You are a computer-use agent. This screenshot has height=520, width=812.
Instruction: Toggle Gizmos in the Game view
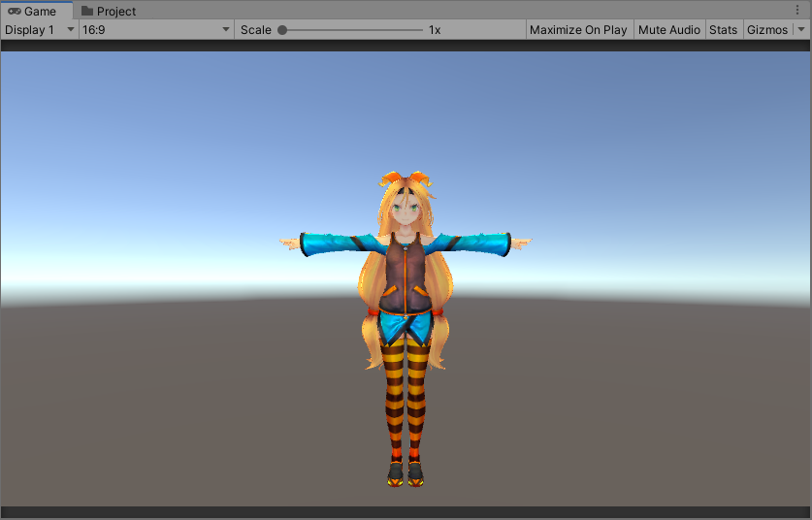click(x=767, y=30)
